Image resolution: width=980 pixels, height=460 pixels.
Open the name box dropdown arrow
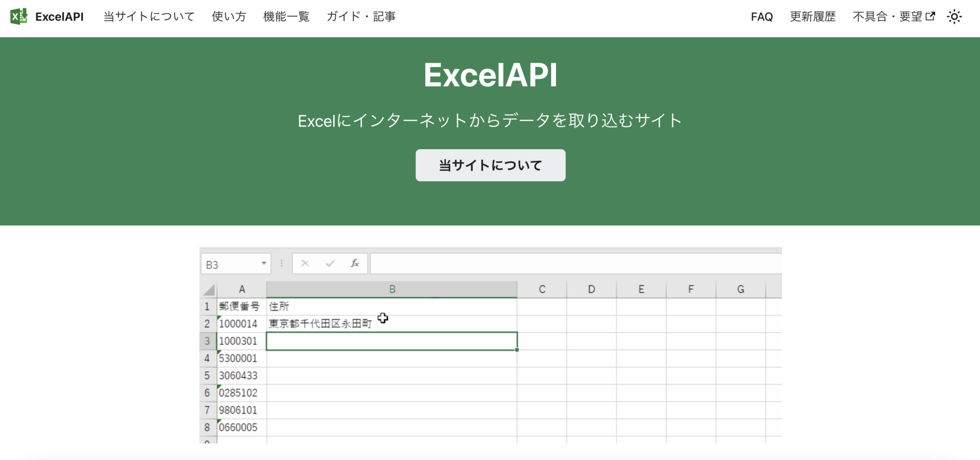coord(264,263)
